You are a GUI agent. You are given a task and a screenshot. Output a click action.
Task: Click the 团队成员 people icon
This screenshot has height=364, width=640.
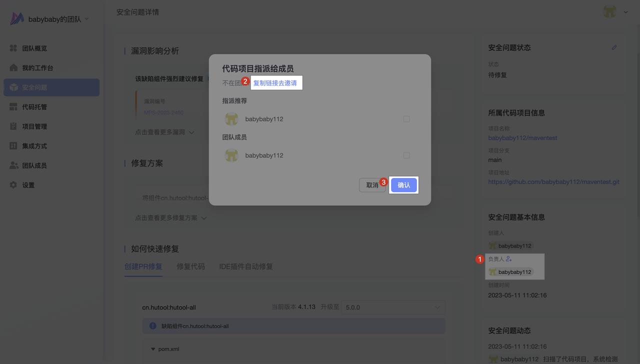coord(13,165)
